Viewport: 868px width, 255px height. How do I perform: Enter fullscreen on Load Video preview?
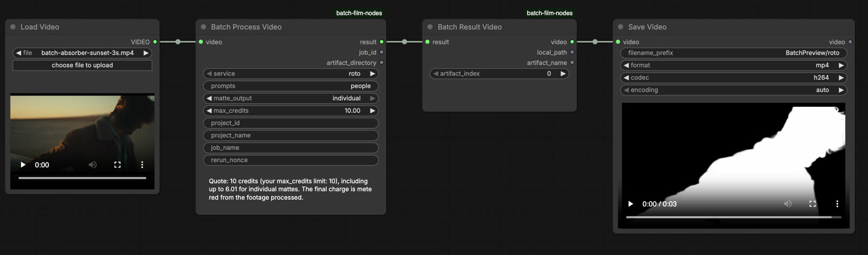click(x=117, y=164)
